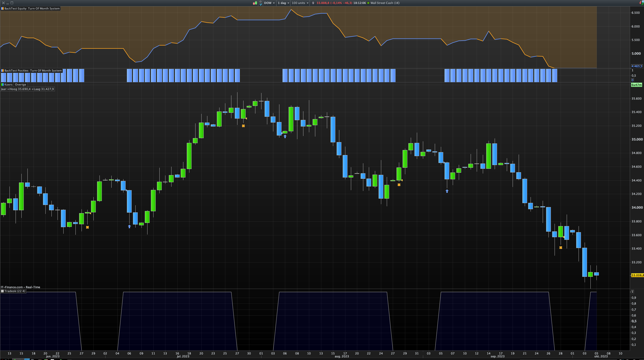The height and width of the screenshot is (360, 644).
Task: Click the orange exit cross near 28 jul
Action: pyautogui.click(x=243, y=126)
